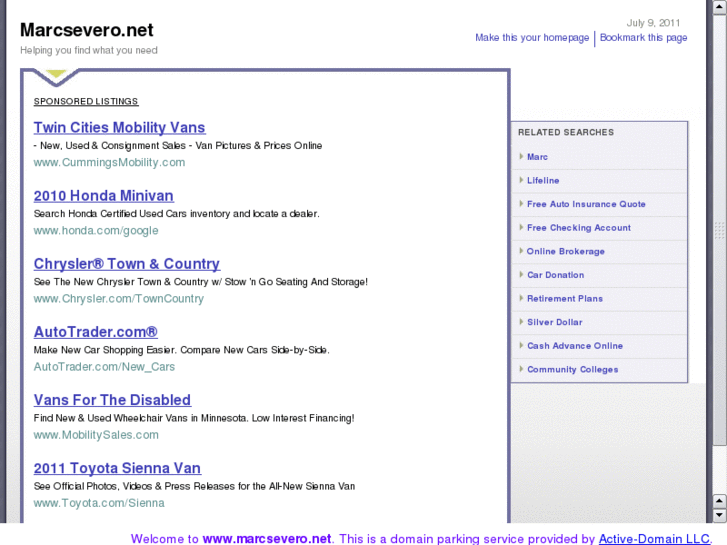Viewport: 727px width, 545px height.
Task: Open the AutoTrader.com listing title
Action: point(96,332)
